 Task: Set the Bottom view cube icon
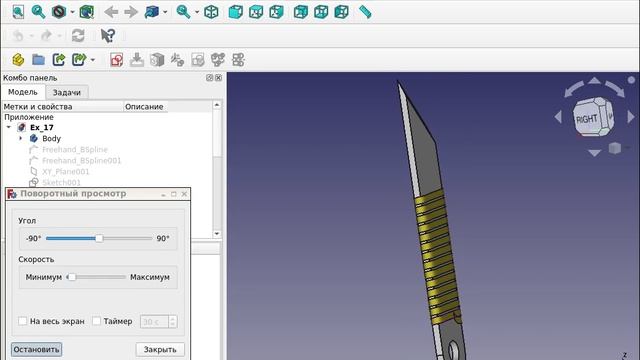coord(321,12)
